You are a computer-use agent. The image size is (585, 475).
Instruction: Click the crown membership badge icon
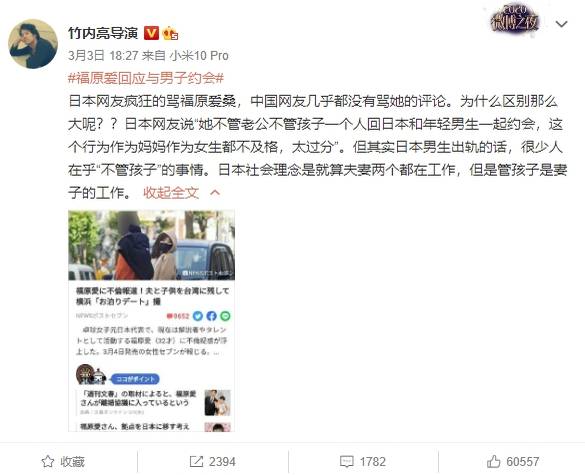point(170,33)
